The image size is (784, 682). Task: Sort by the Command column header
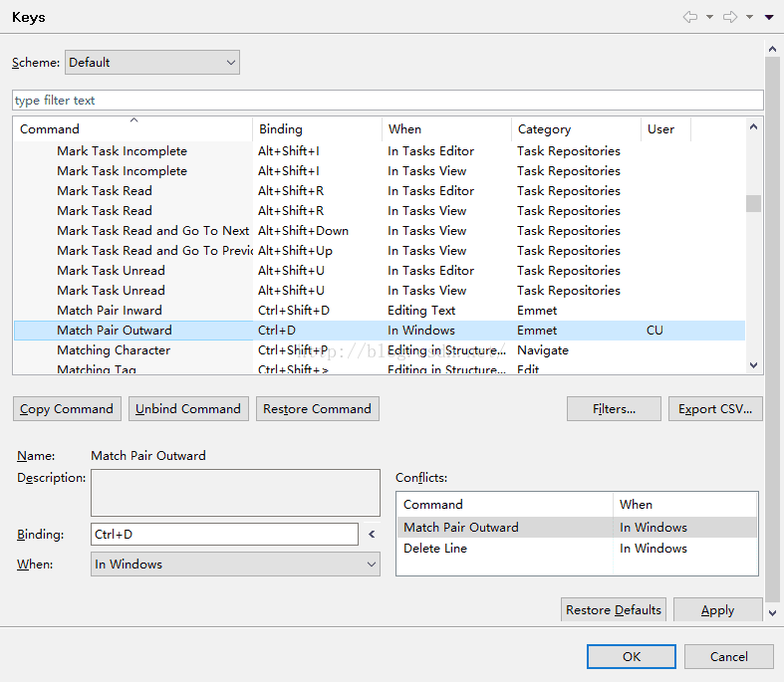coord(132,128)
